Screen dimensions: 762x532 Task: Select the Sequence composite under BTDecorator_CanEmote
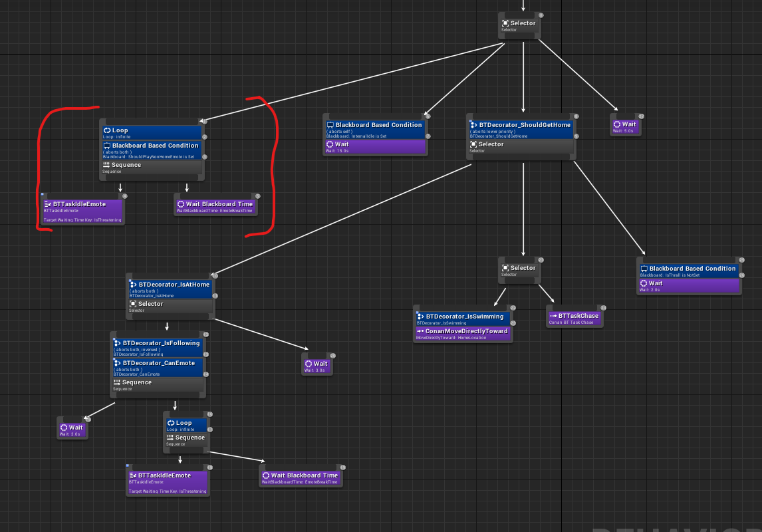coord(158,385)
